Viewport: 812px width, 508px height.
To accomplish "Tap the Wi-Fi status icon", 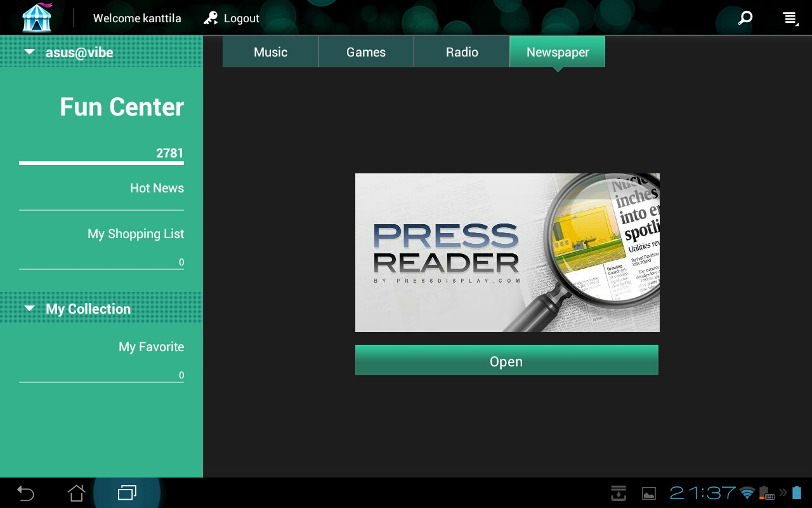I will pyautogui.click(x=747, y=493).
